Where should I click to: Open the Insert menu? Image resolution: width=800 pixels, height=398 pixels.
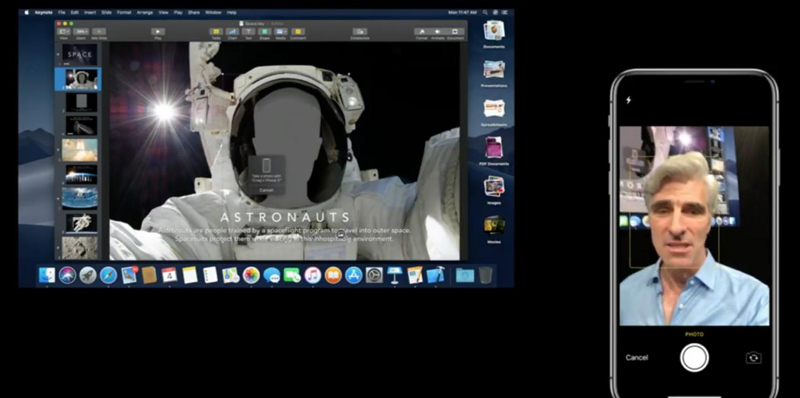coord(90,12)
